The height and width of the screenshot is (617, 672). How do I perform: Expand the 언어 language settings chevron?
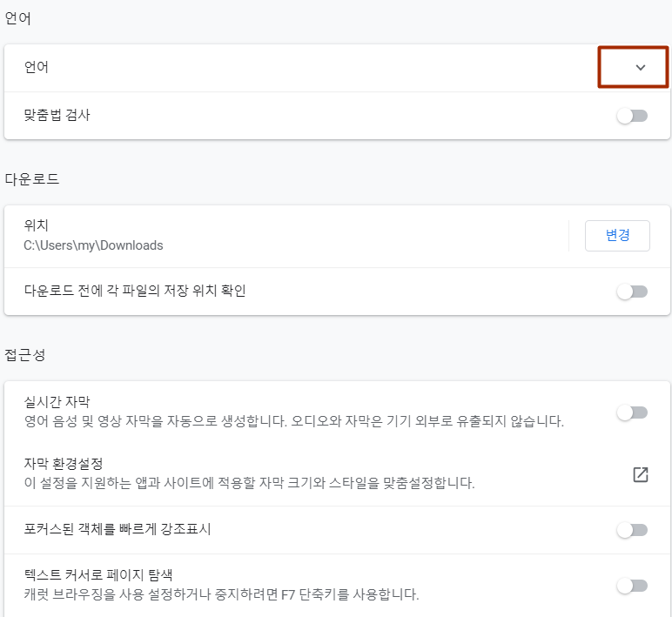click(641, 67)
